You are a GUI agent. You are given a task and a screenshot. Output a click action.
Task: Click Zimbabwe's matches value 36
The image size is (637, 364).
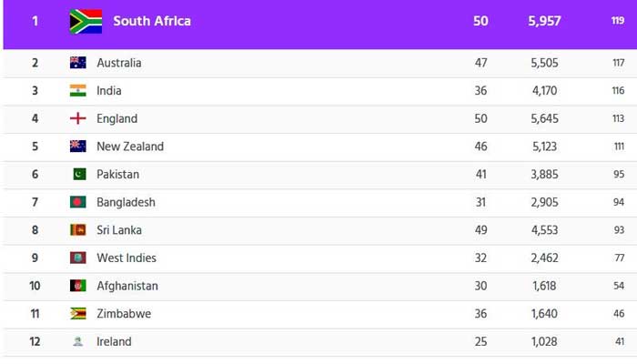tap(480, 314)
